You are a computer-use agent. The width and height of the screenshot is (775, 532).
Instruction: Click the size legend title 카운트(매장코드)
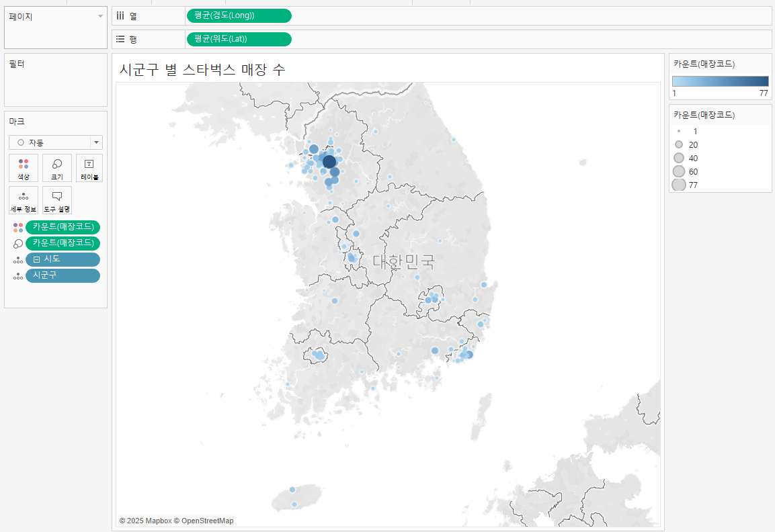tap(704, 115)
